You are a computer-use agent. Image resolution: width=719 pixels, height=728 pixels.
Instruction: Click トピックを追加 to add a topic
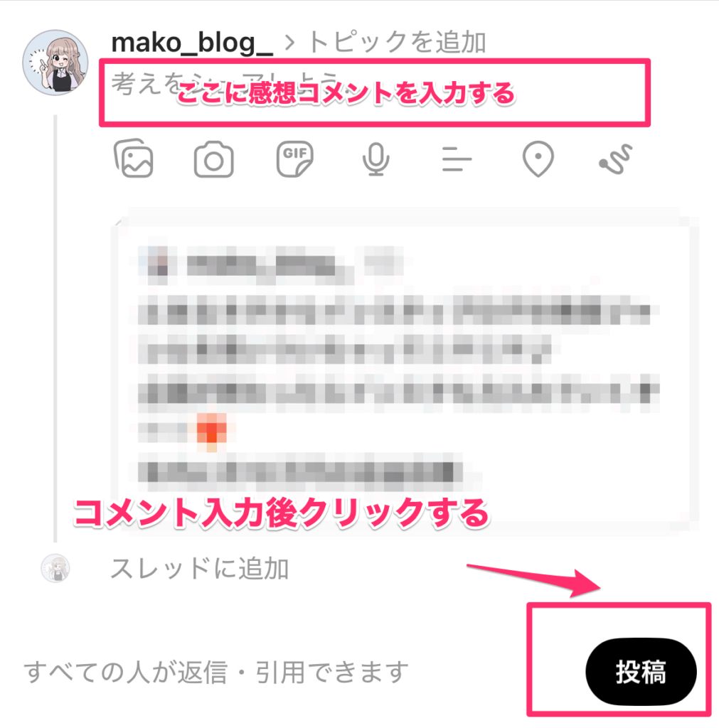click(x=397, y=42)
